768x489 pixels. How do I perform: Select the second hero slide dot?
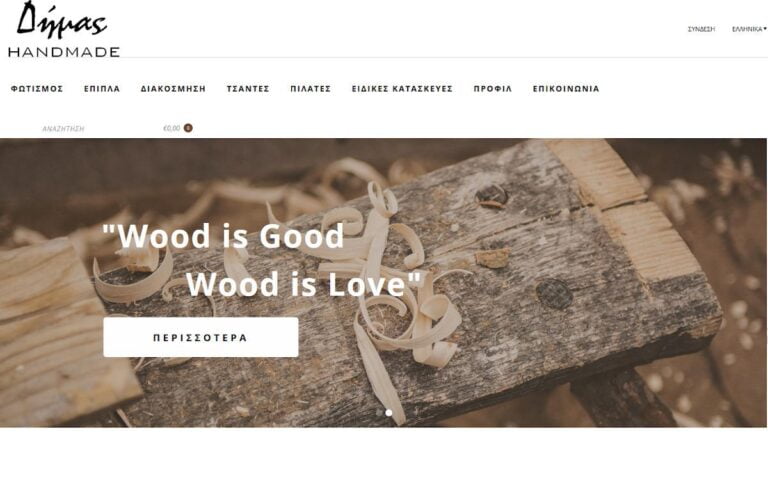coord(389,413)
